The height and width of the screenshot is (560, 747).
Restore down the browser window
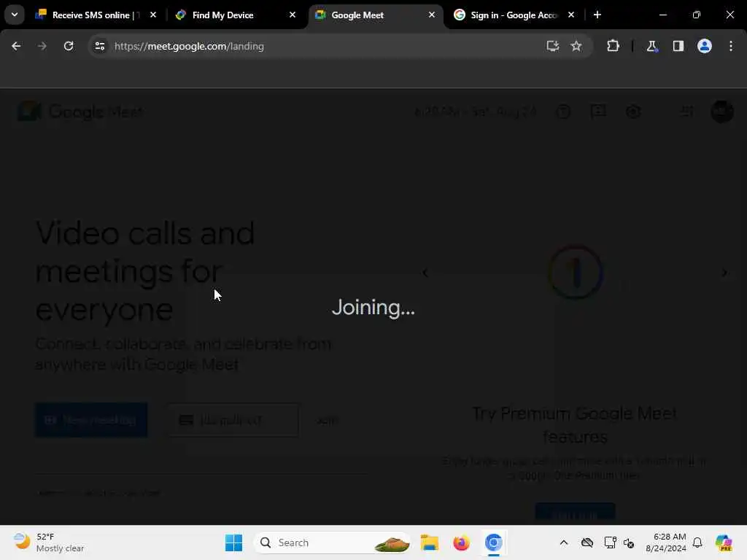pos(697,15)
